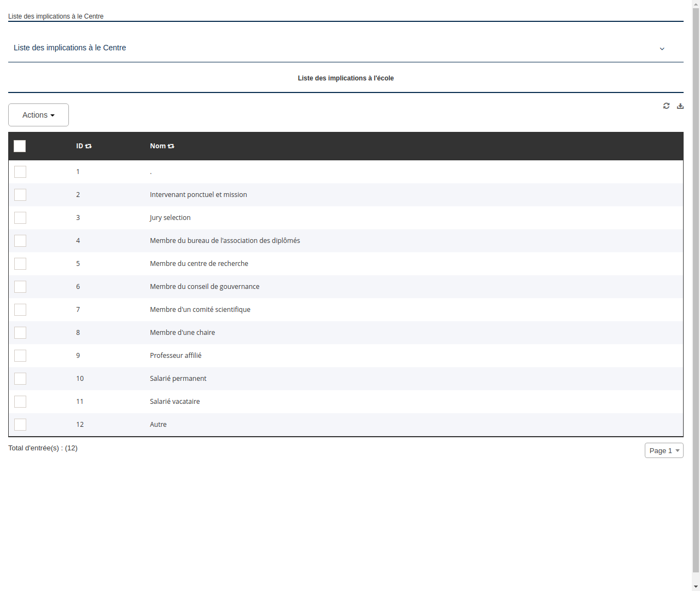Viewport: 700px width, 591px height.
Task: Click the 'Liste des implications à le Centre' breadcrumb
Action: click(x=56, y=16)
